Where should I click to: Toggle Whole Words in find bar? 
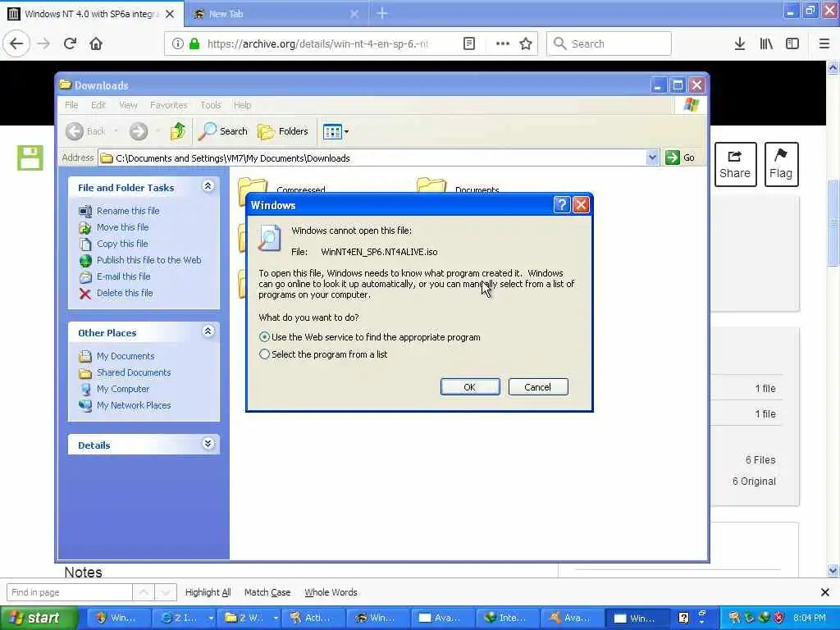coord(331,592)
